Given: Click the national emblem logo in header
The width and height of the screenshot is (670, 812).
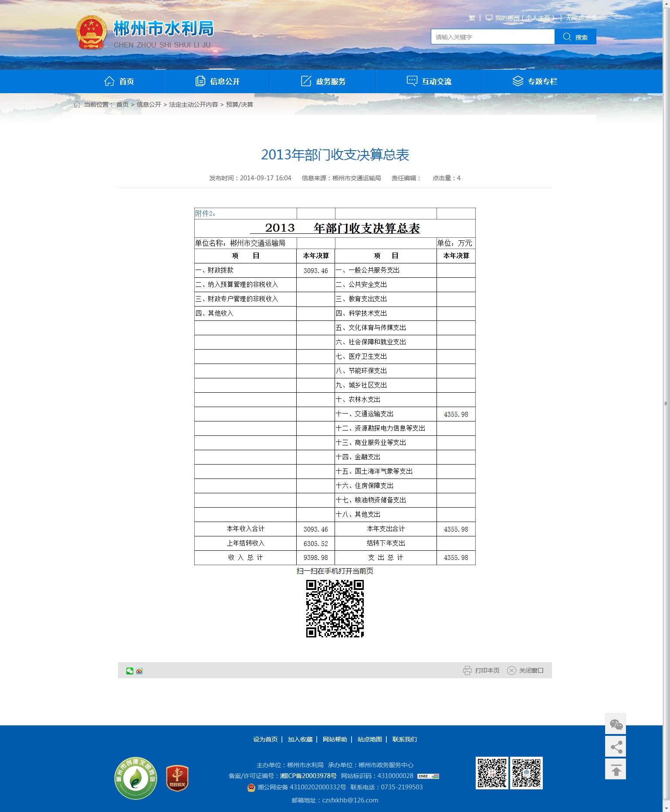Looking at the screenshot, I should pyautogui.click(x=91, y=33).
